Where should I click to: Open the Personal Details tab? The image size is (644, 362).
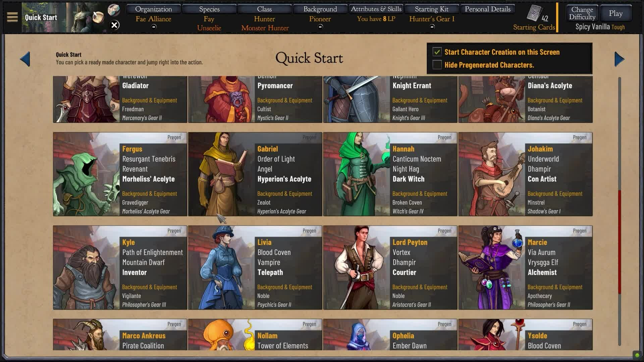click(488, 9)
